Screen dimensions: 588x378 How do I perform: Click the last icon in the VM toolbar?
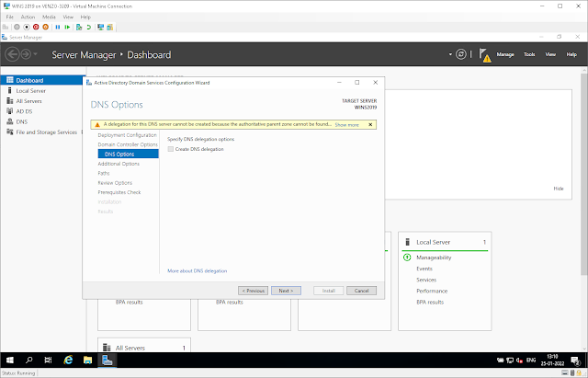pos(110,27)
